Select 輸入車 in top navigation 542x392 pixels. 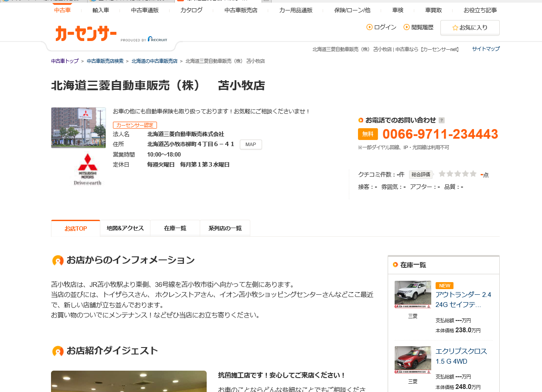pos(101,10)
